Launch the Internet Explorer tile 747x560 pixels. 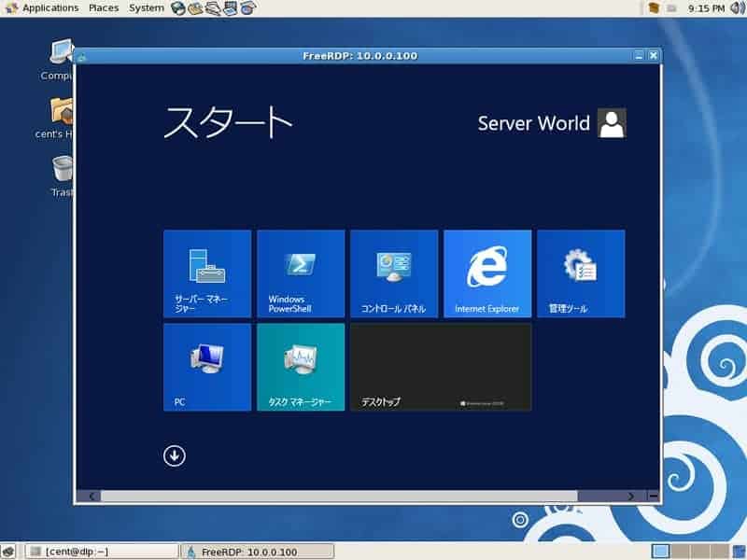[487, 273]
